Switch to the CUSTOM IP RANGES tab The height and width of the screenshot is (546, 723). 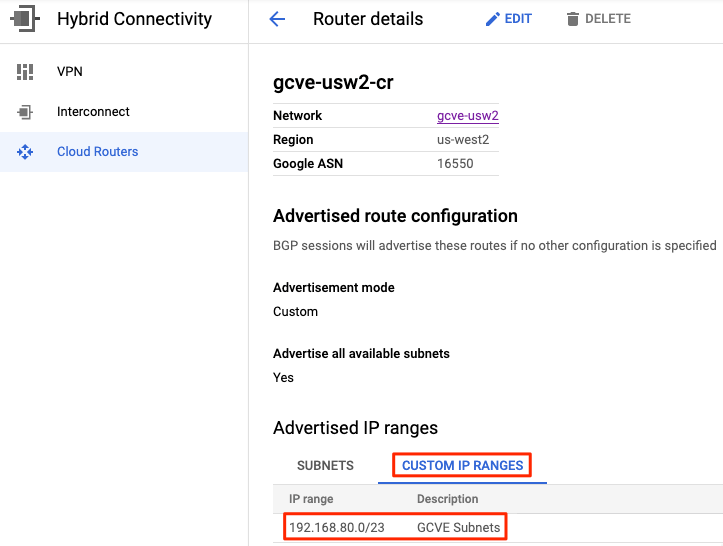point(462,465)
